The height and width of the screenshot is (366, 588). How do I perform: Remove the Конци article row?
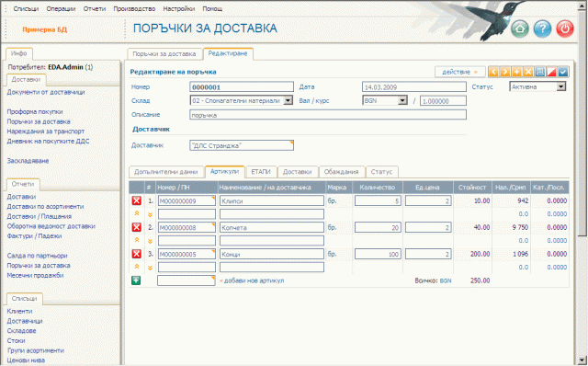click(137, 254)
